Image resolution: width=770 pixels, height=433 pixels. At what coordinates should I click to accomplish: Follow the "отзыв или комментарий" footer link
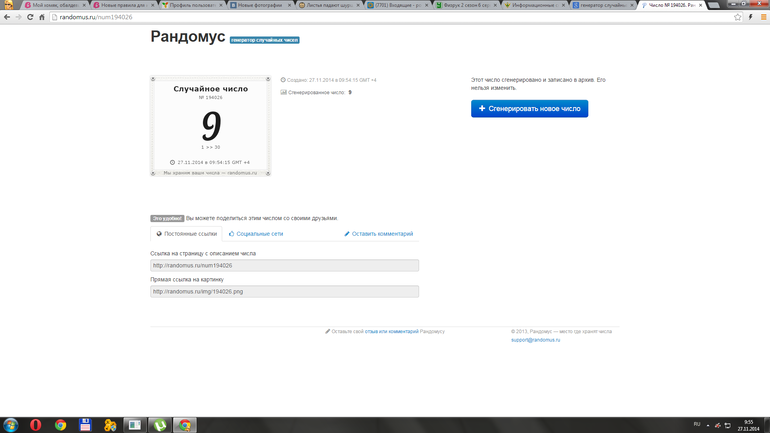click(391, 331)
